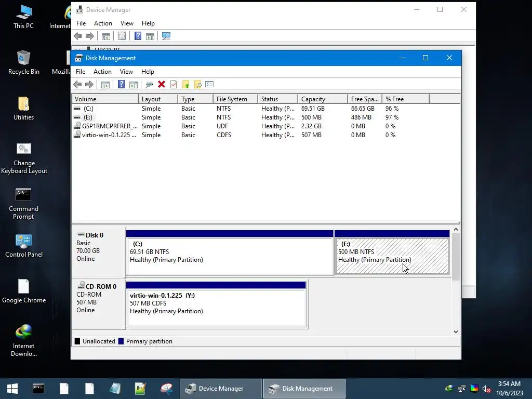
Task: Open Device Manager Action menu
Action: (x=103, y=23)
